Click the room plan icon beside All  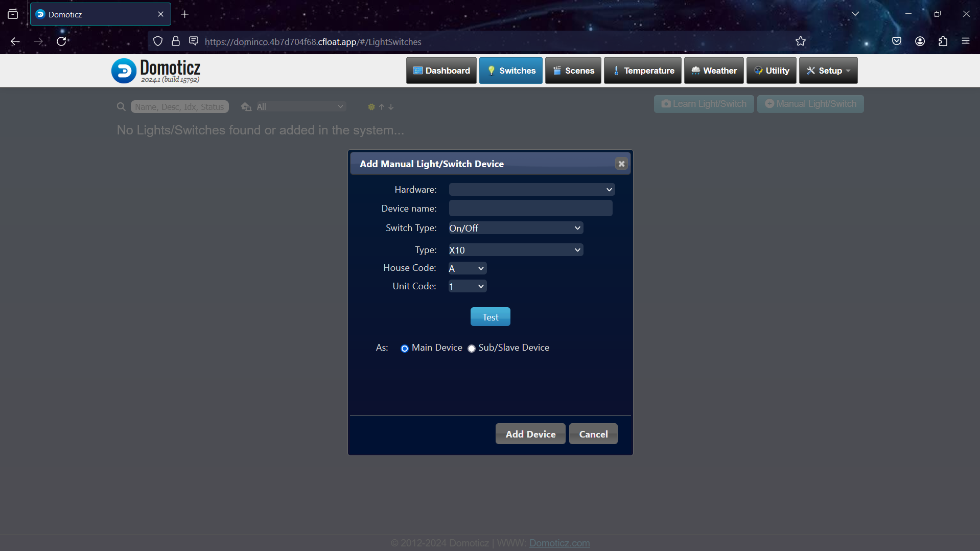pos(246,107)
